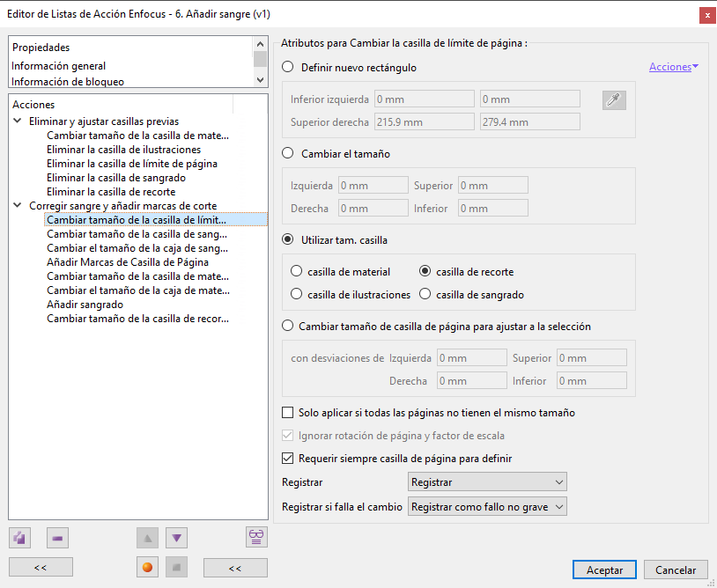Click the Superior derecha 215.9 mm field
The width and height of the screenshot is (717, 588).
coord(425,122)
